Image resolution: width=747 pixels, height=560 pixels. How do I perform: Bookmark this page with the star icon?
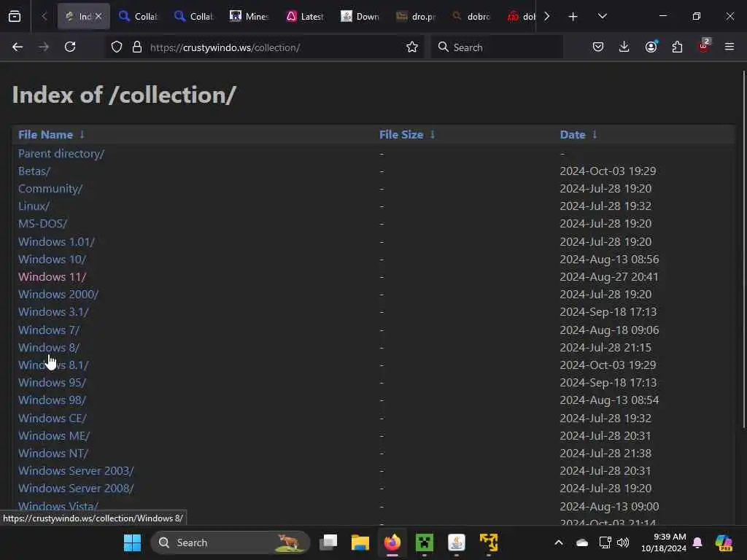(412, 47)
